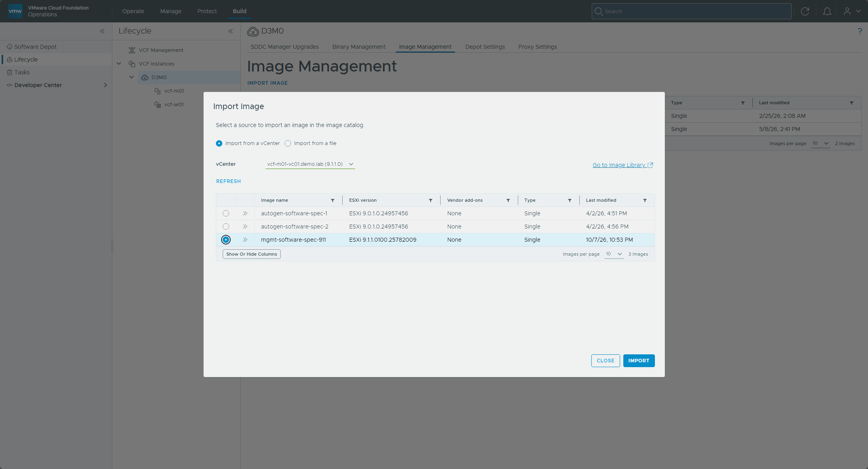
Task: Select vcf-w01 in the Lifecycle tree
Action: [174, 105]
